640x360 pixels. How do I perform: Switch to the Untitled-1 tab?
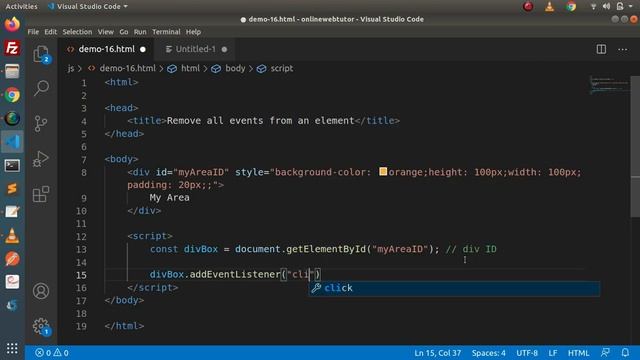tap(196, 49)
